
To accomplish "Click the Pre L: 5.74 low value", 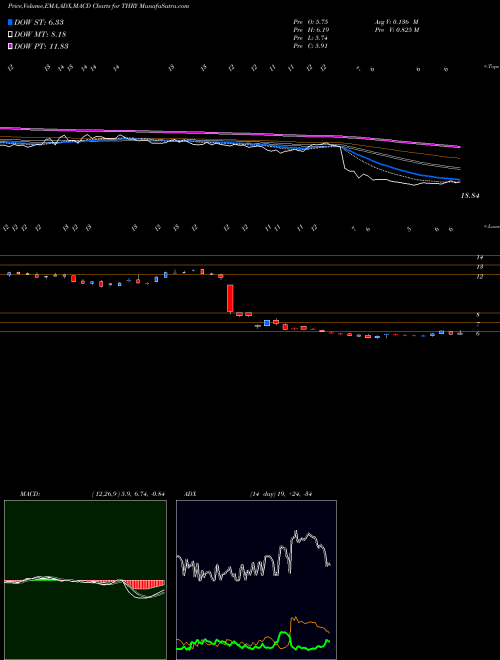I will tap(311, 38).
